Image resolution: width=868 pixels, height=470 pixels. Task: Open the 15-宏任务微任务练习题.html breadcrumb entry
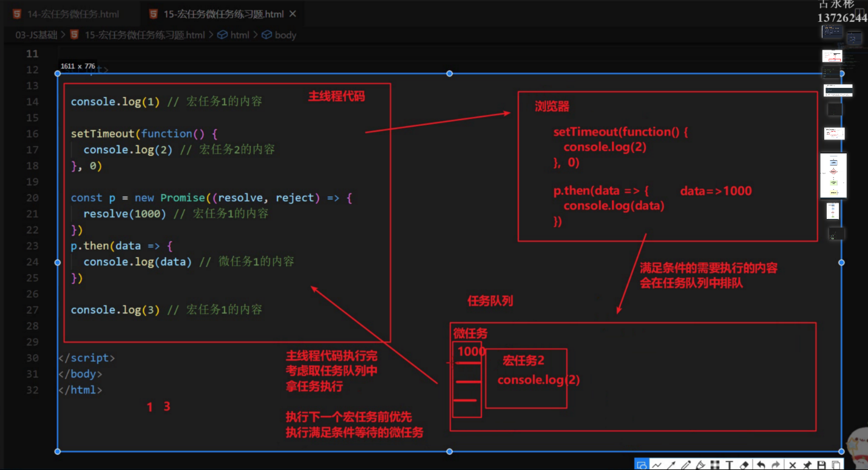[144, 35]
